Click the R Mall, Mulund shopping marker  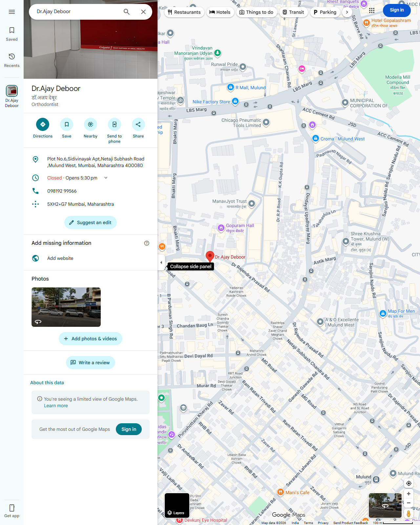point(231,87)
